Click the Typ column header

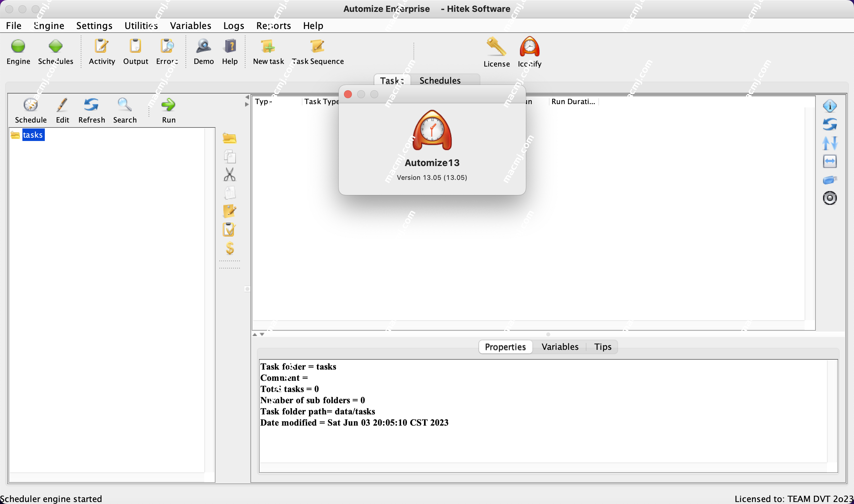(277, 101)
